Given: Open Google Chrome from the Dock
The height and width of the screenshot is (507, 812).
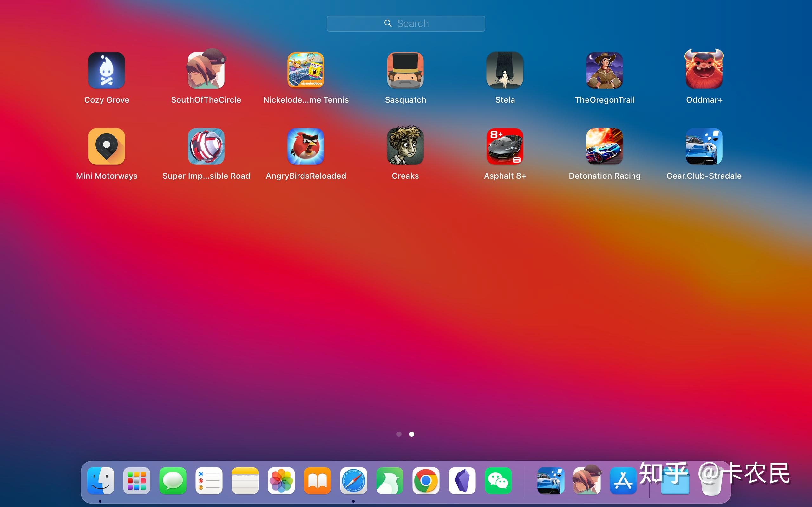Looking at the screenshot, I should [x=426, y=480].
